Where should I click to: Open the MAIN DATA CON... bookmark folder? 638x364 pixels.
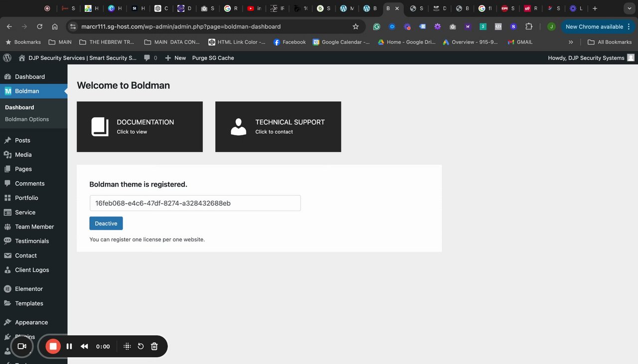click(172, 42)
